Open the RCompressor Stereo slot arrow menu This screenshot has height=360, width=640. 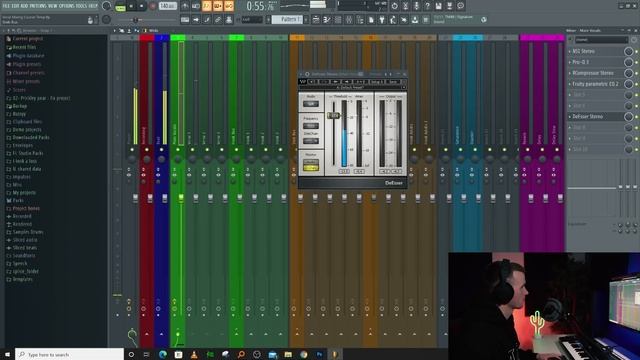click(570, 73)
